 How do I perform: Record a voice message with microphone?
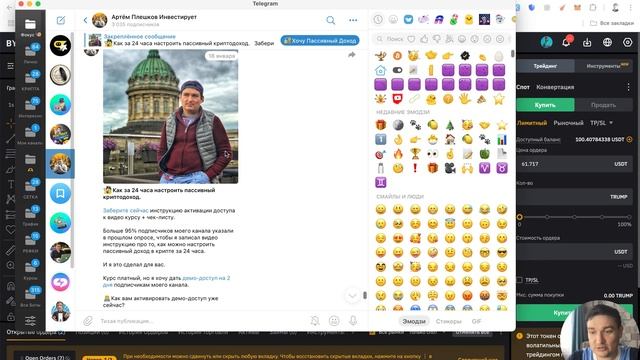coord(353,321)
